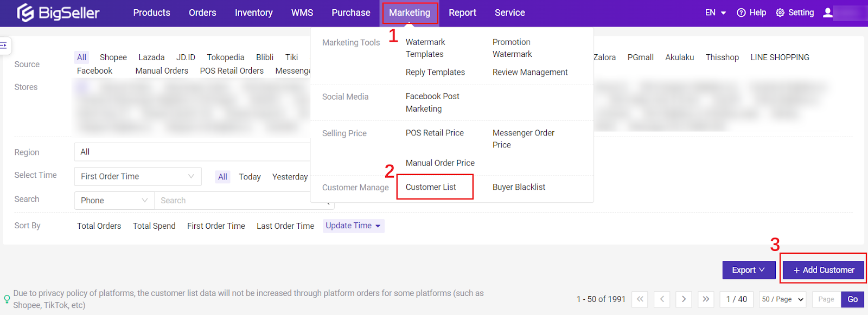Viewport: 868px width, 315px height.
Task: Open the Service menu
Action: [510, 12]
